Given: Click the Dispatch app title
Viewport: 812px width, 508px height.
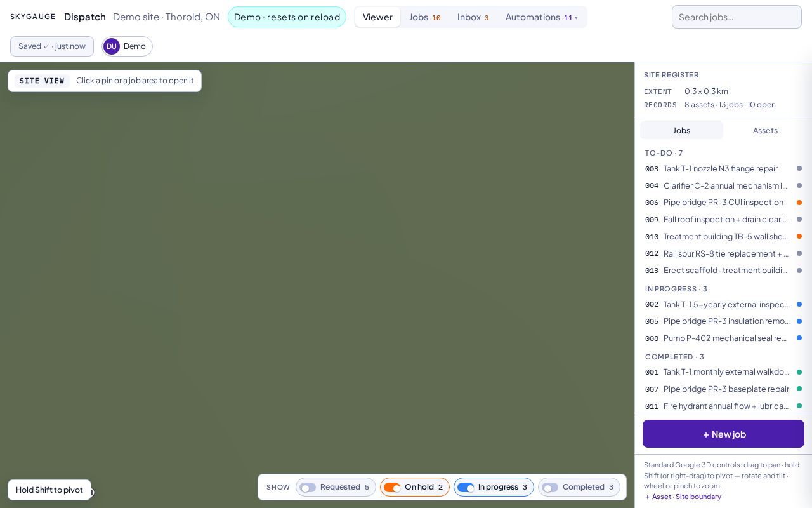Looking at the screenshot, I should click(85, 17).
